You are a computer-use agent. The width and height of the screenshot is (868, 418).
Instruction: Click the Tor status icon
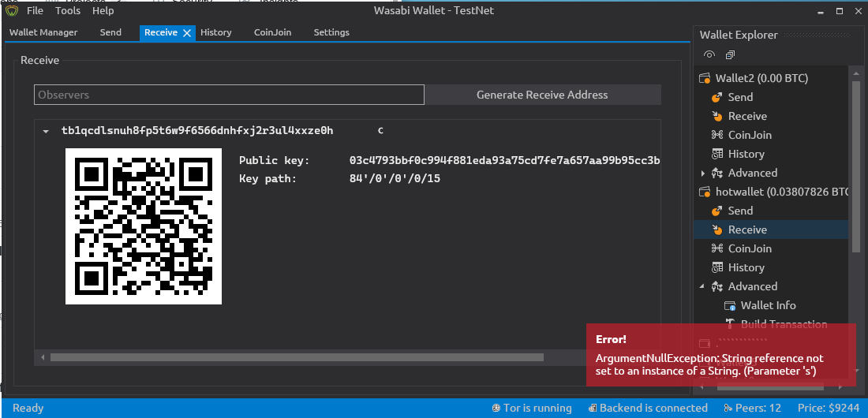[x=496, y=408]
